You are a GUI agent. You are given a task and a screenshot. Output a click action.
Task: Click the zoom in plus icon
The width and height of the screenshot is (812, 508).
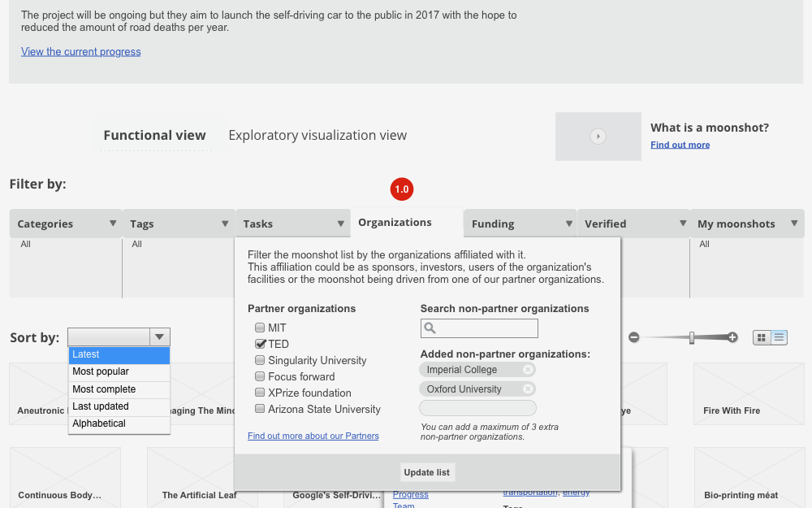click(732, 337)
